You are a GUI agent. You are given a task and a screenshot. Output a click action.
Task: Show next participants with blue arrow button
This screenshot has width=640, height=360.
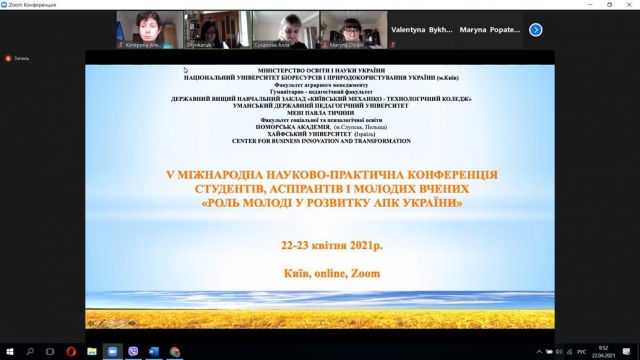click(536, 30)
